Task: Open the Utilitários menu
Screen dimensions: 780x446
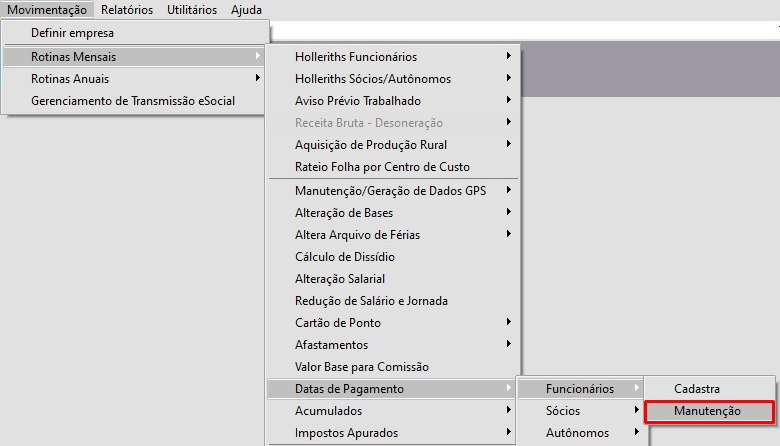Action: click(191, 10)
